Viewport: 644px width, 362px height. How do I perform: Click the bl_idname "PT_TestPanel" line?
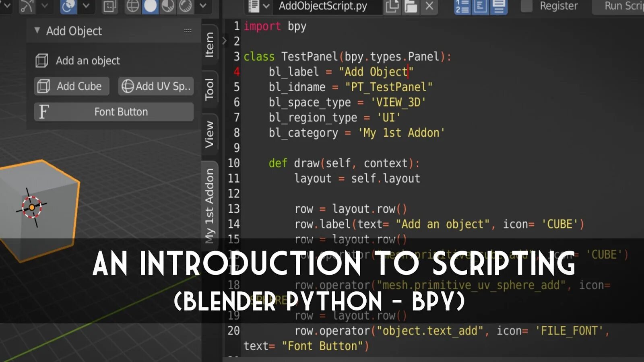click(x=351, y=87)
